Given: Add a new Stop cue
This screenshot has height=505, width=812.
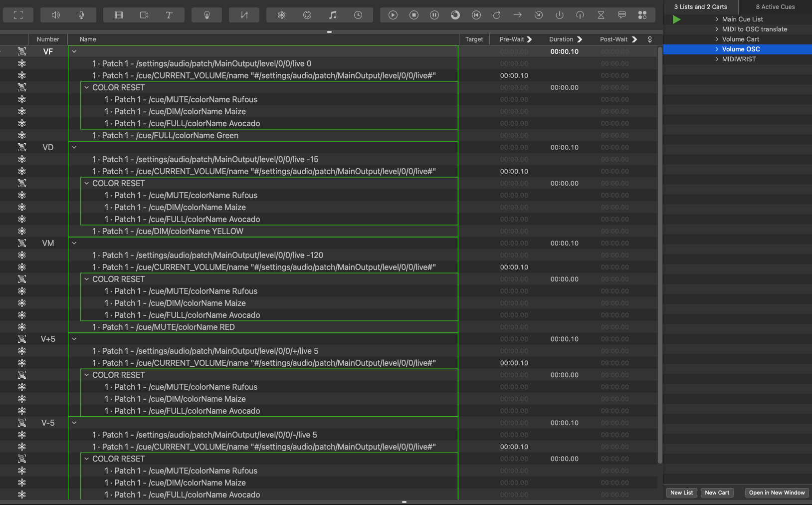Looking at the screenshot, I should (x=414, y=15).
